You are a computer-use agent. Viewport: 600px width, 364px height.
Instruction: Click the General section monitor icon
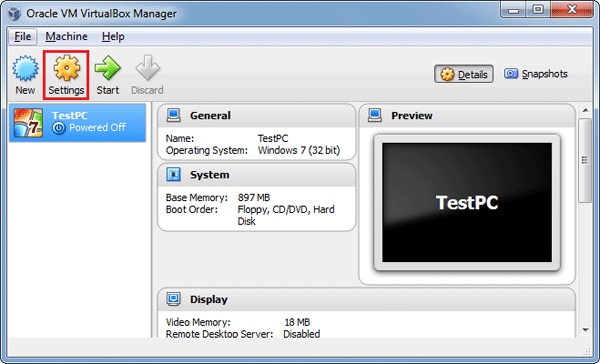[173, 115]
